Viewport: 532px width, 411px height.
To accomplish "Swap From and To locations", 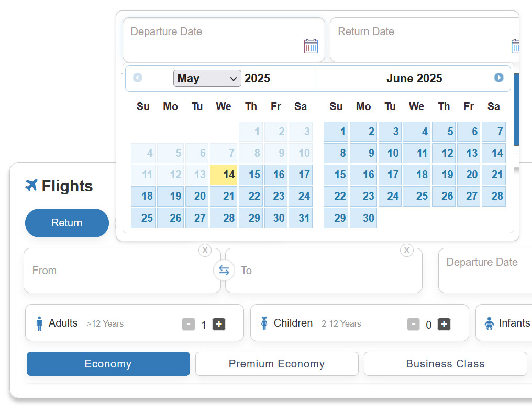I will pyautogui.click(x=224, y=271).
